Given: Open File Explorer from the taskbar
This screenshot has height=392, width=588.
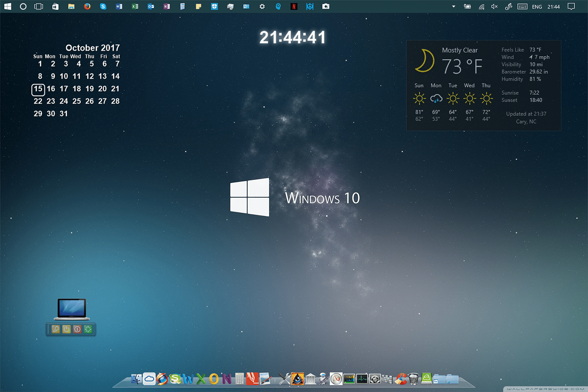Looking at the screenshot, I should [x=71, y=6].
